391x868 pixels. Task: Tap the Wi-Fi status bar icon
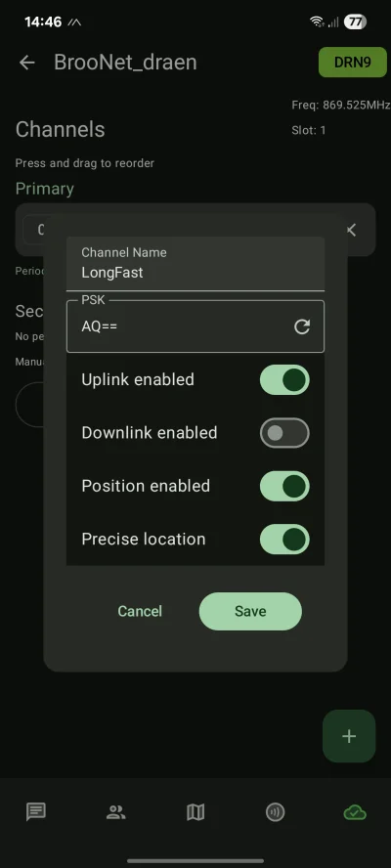[317, 22]
